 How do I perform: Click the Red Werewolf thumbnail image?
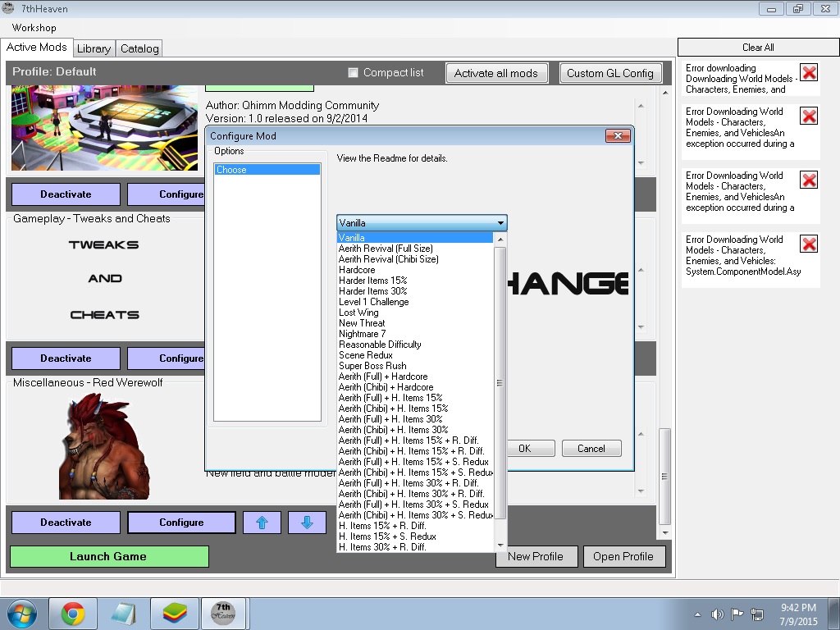pyautogui.click(x=104, y=446)
